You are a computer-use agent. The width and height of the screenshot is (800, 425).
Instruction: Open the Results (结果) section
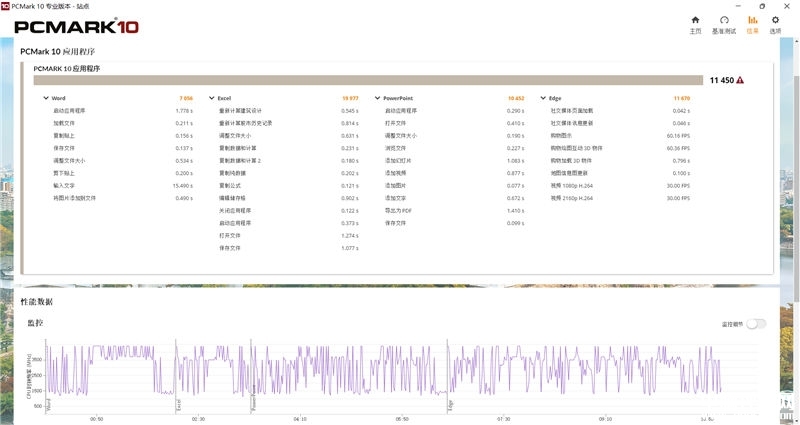(752, 24)
